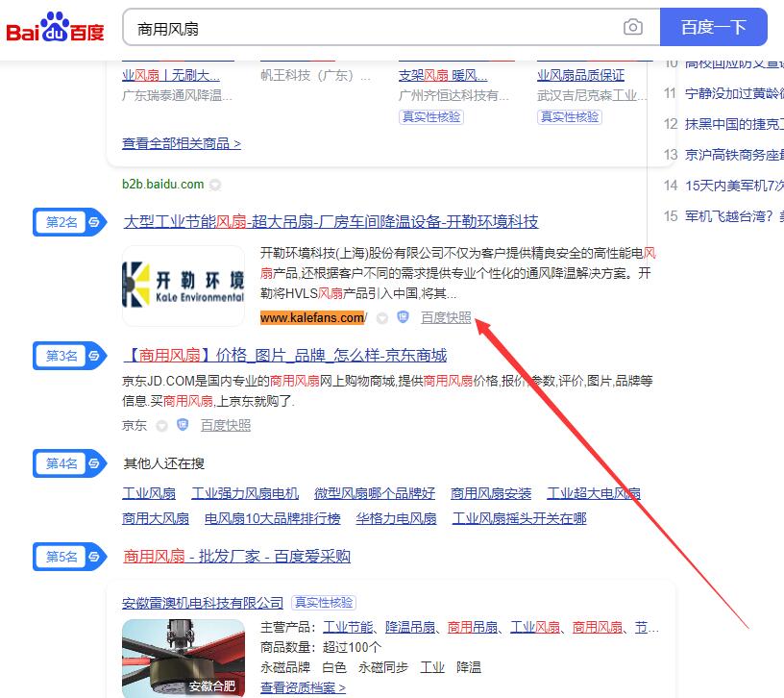
Task: Open 百度快照 for 京东 result
Action: pos(226,425)
